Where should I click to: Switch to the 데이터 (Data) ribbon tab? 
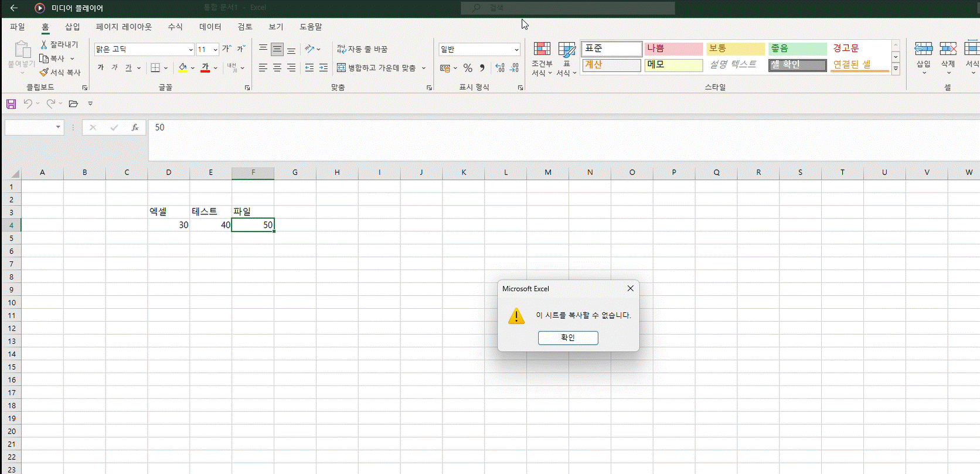coord(210,27)
